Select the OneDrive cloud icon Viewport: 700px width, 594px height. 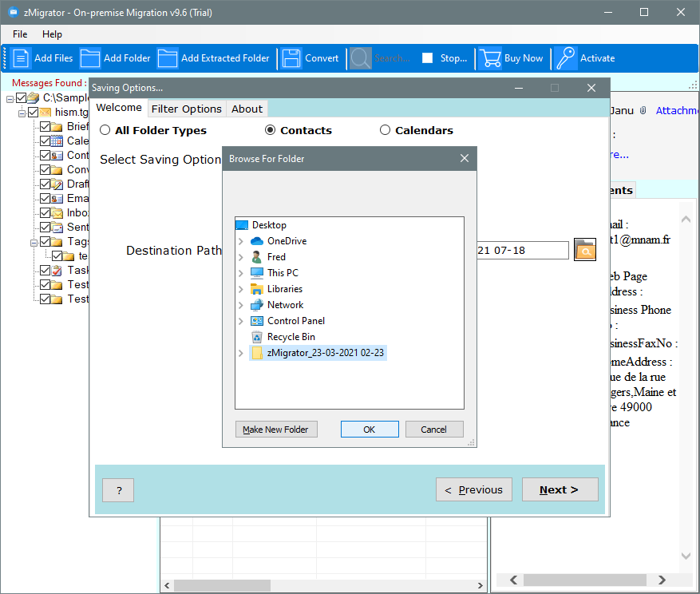click(x=257, y=241)
